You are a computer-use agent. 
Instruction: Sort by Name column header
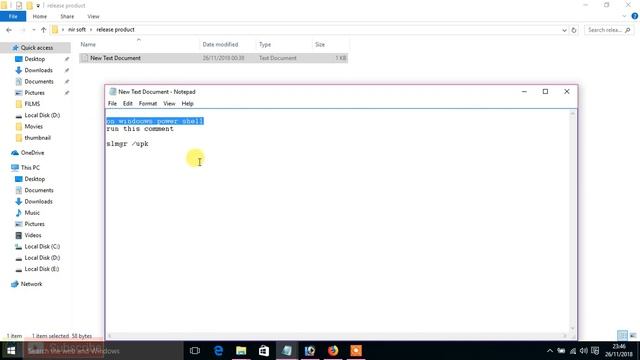(x=88, y=44)
